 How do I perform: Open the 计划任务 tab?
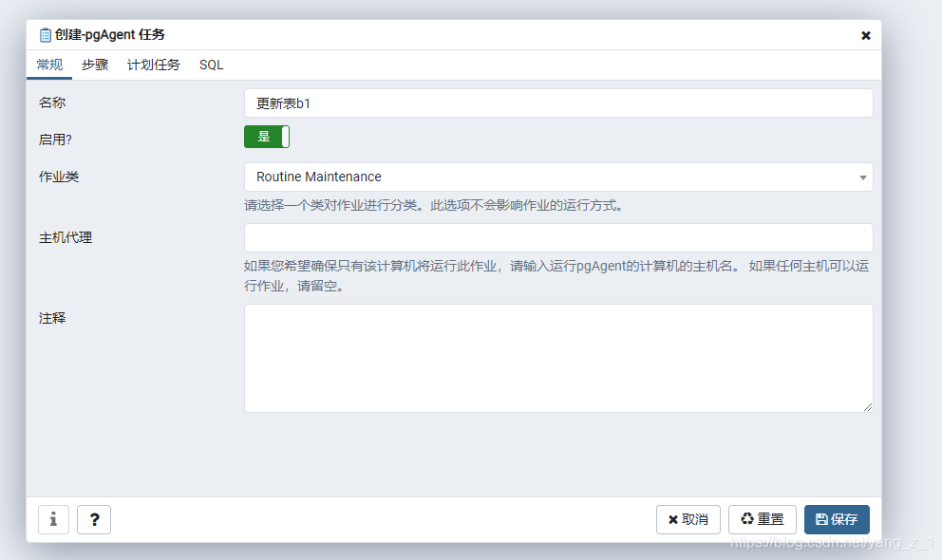click(154, 65)
